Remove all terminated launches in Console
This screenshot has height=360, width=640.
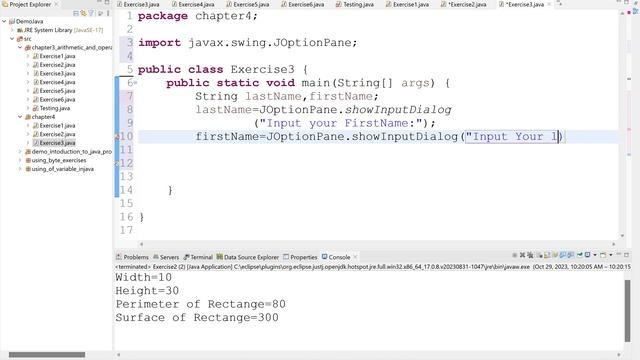coord(530,255)
